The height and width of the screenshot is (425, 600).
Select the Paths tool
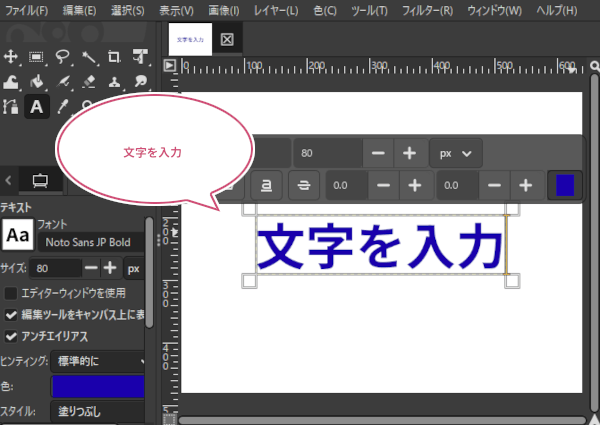point(11,107)
